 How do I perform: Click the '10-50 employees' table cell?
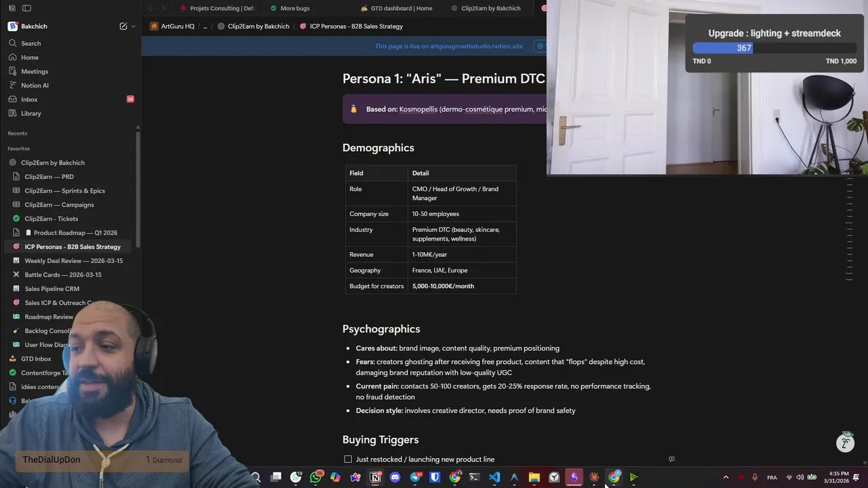462,214
